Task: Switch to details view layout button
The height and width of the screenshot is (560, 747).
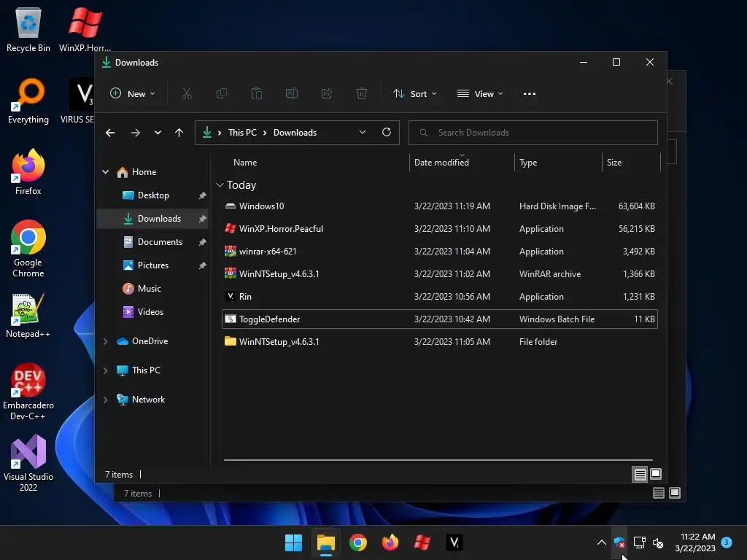Action: click(640, 474)
